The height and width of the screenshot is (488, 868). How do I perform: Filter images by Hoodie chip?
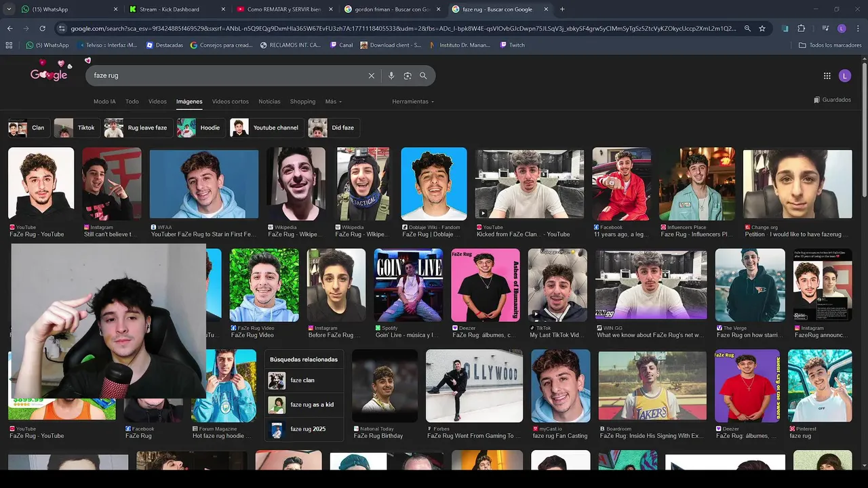pyautogui.click(x=201, y=127)
